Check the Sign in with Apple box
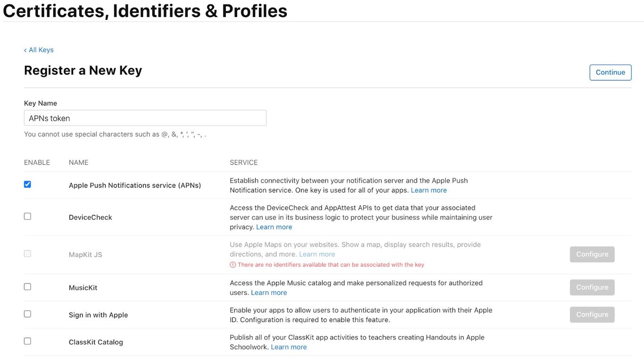 [27, 314]
